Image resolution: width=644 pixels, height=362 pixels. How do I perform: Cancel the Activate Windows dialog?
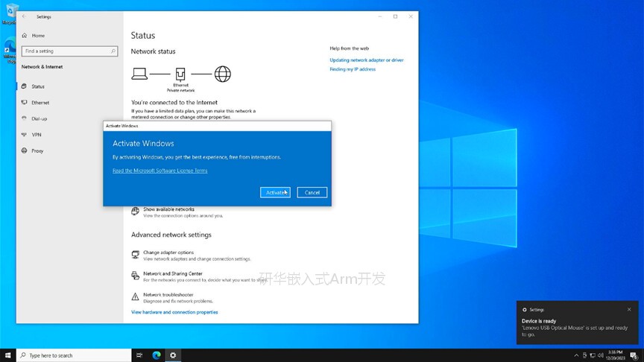click(312, 192)
